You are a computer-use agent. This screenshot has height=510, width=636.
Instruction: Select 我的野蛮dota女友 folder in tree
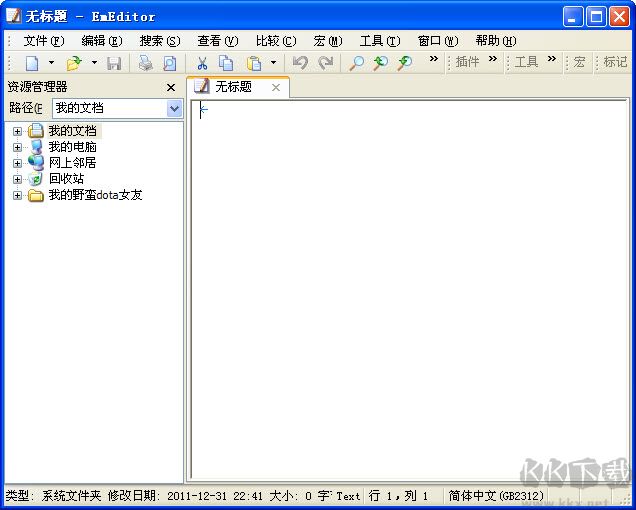tap(95, 195)
